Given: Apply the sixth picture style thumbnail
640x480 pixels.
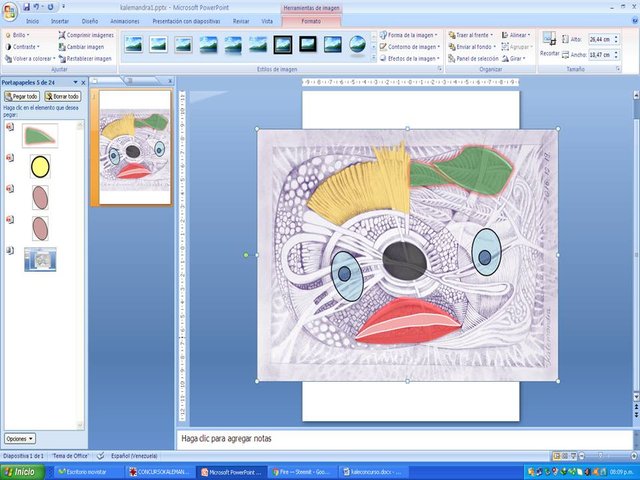Looking at the screenshot, I should click(258, 44).
